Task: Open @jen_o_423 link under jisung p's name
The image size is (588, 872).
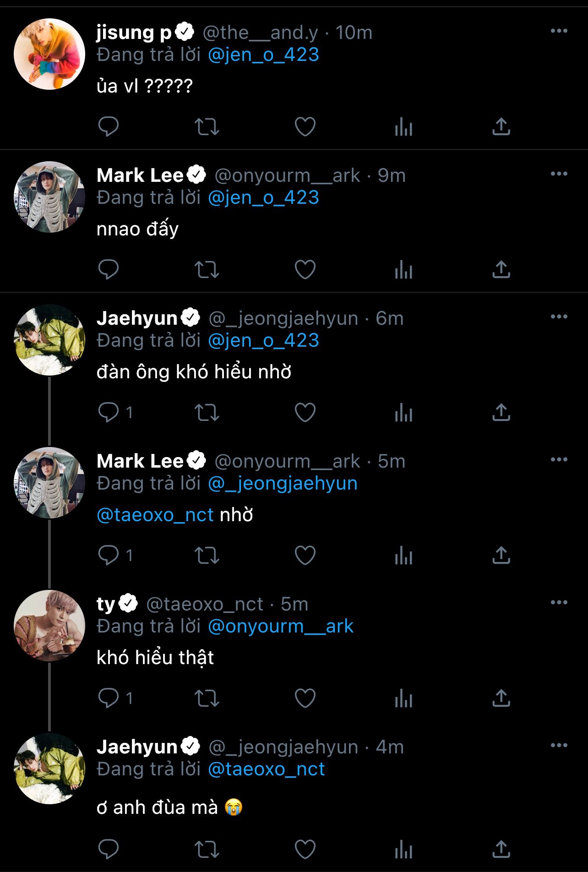Action: [x=263, y=54]
